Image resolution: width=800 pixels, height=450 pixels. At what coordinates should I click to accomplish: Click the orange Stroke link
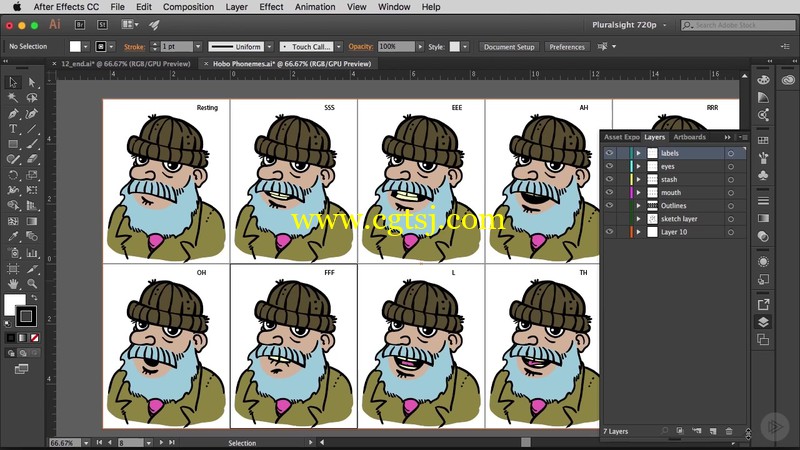click(134, 46)
